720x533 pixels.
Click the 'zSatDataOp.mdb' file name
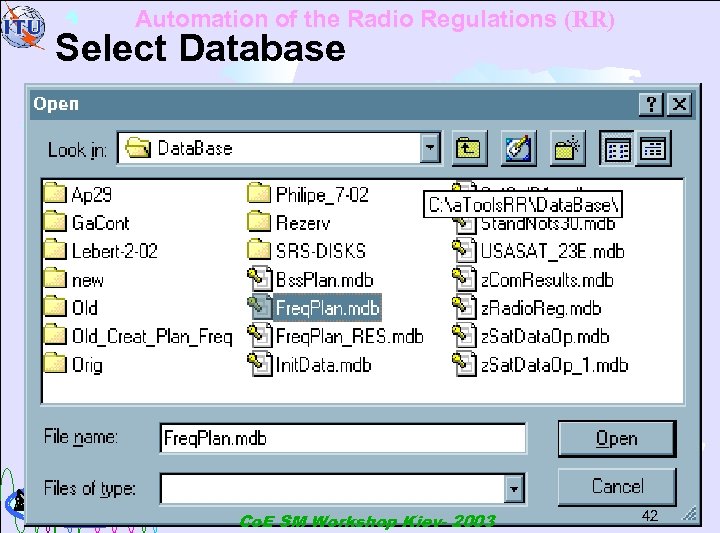tap(545, 337)
